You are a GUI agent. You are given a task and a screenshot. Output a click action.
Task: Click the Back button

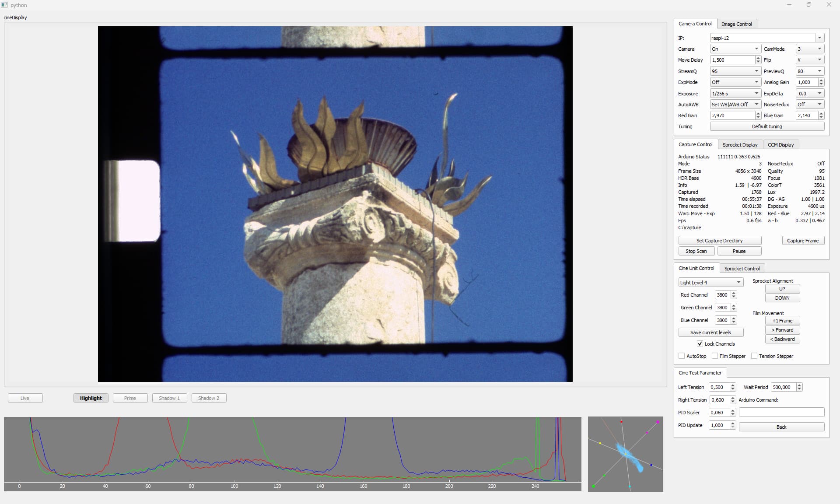(x=781, y=427)
